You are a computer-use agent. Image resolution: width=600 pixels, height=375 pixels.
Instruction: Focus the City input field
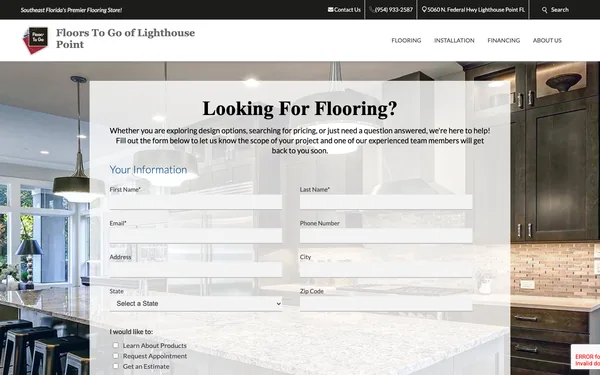tap(386, 269)
